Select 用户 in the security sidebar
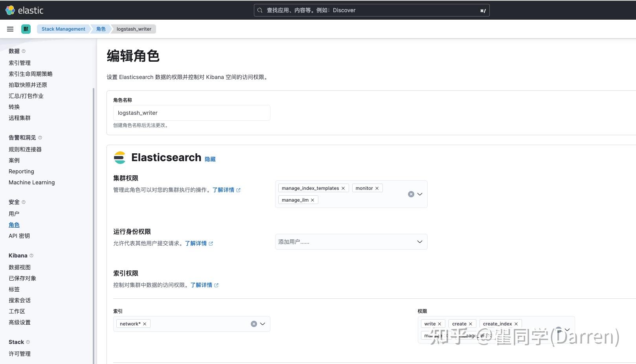This screenshot has height=364, width=636. pos(14,213)
